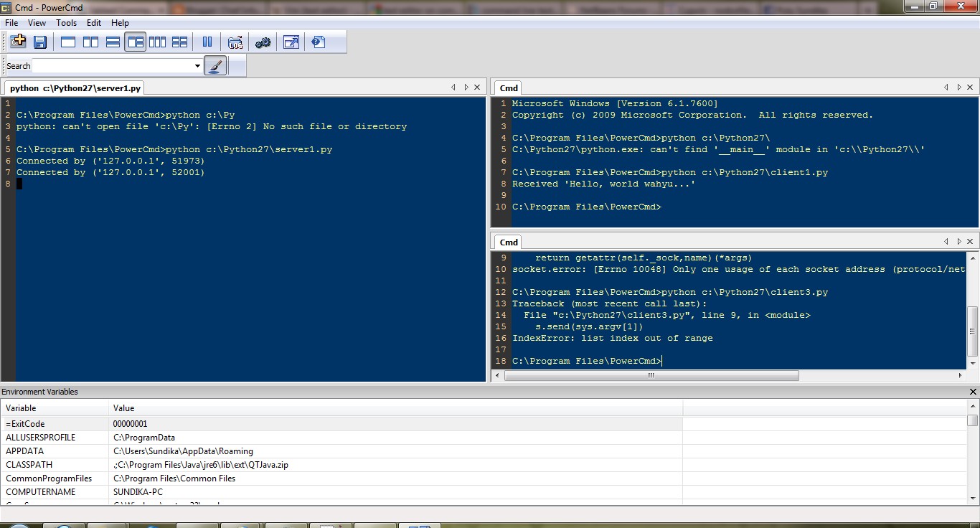Click forward tab arrow on top-right Cmd pane
This screenshot has height=528, width=980.
(x=959, y=87)
